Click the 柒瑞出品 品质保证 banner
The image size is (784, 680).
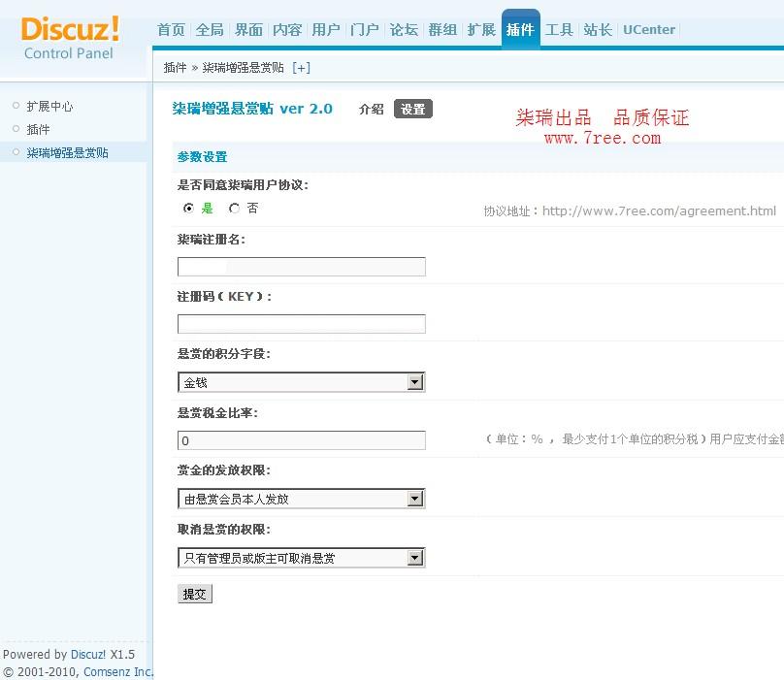coord(602,127)
